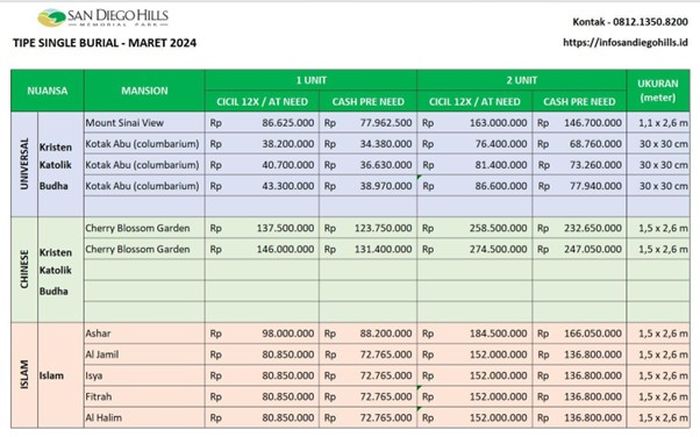700x437 pixels.
Task: Click the vertical ISLAM section label
Action: [x=23, y=374]
